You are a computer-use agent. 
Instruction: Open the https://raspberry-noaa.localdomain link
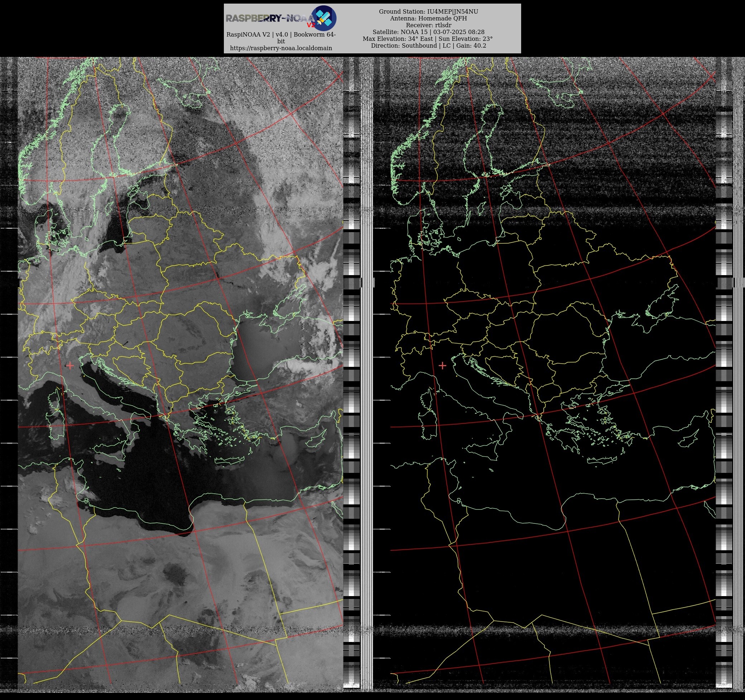(x=281, y=48)
